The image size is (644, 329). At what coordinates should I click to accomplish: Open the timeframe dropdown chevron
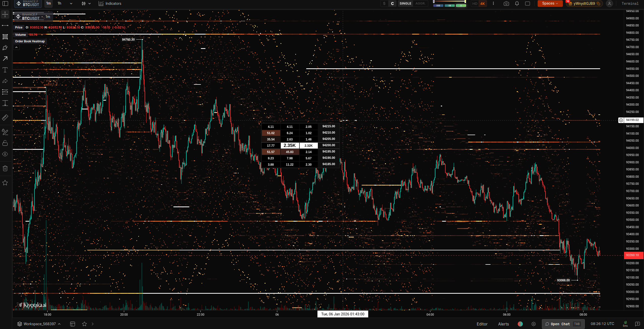coord(71,4)
